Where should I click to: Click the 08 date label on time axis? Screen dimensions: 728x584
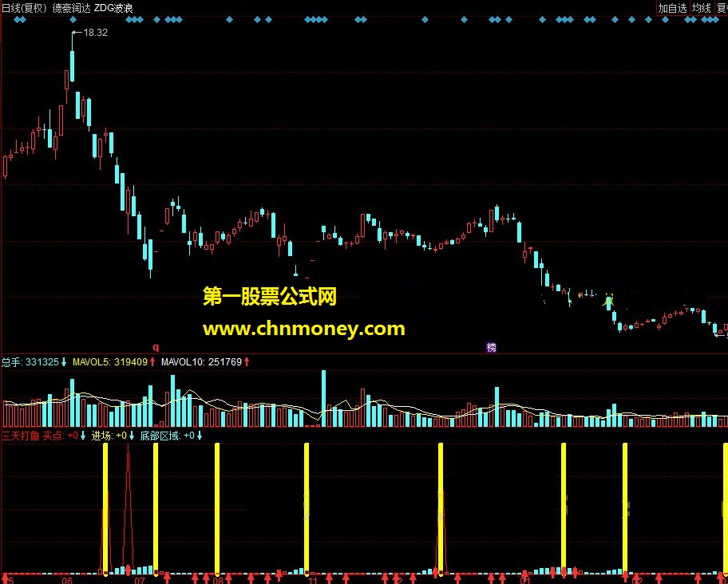point(218,580)
